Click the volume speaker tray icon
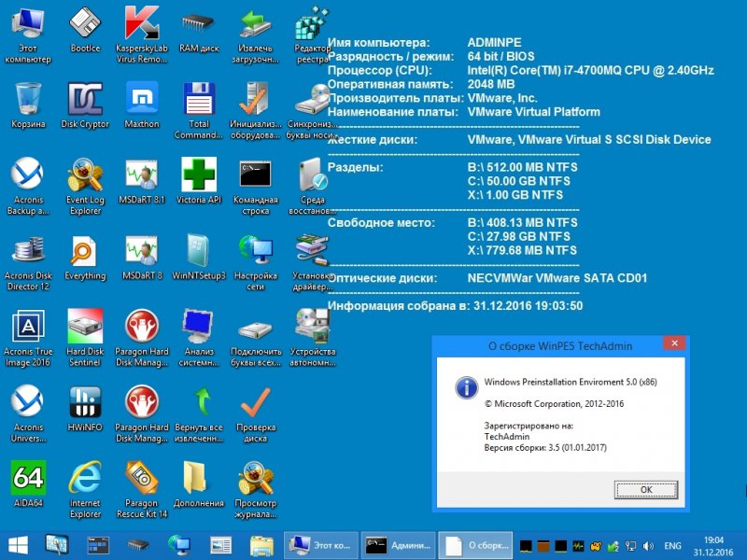 648,546
